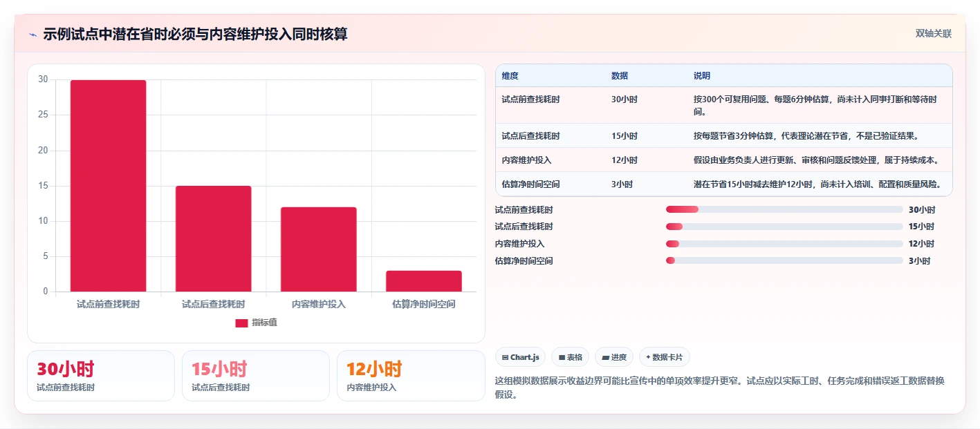Click the y-axis label 30

click(x=43, y=79)
